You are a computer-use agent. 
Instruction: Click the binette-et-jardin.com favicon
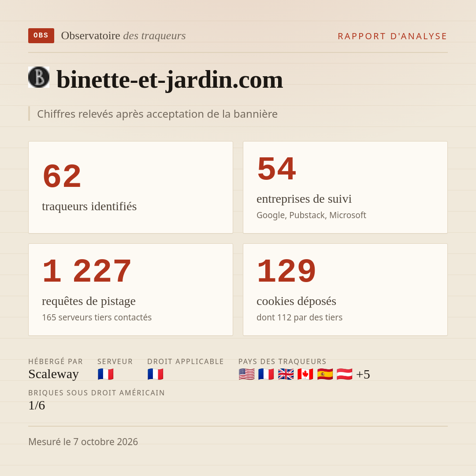tap(39, 77)
